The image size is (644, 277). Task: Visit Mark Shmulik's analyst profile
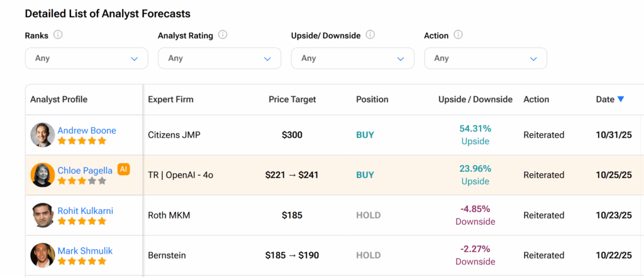pos(85,251)
